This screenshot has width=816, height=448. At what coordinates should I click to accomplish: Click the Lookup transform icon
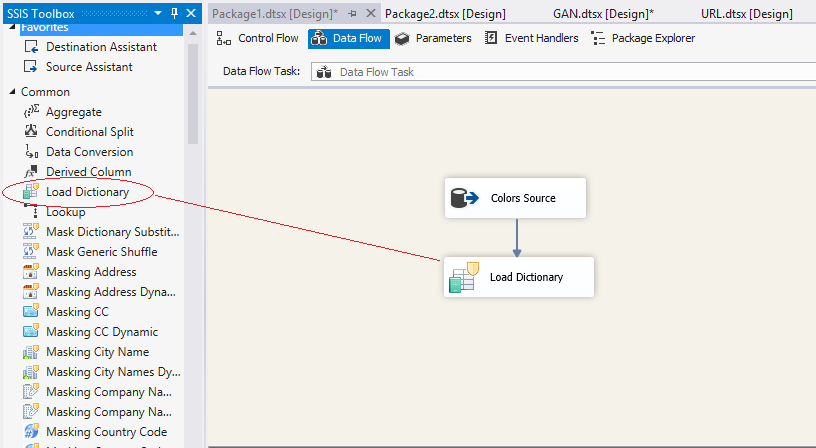point(31,210)
